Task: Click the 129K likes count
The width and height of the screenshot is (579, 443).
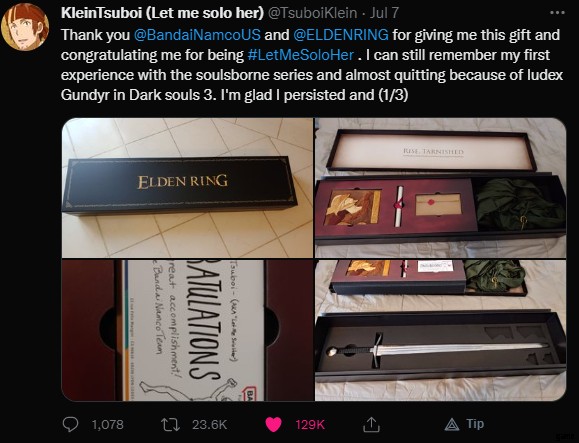Action: tap(310, 425)
